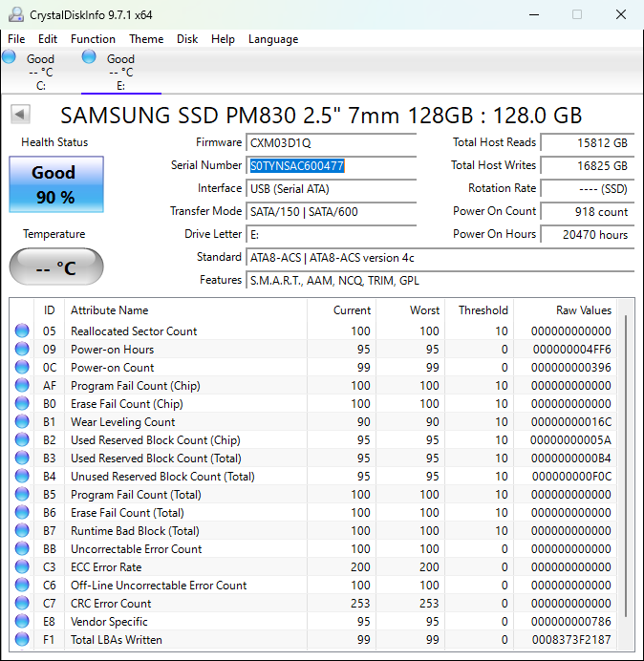Open the Theme menu

point(146,39)
